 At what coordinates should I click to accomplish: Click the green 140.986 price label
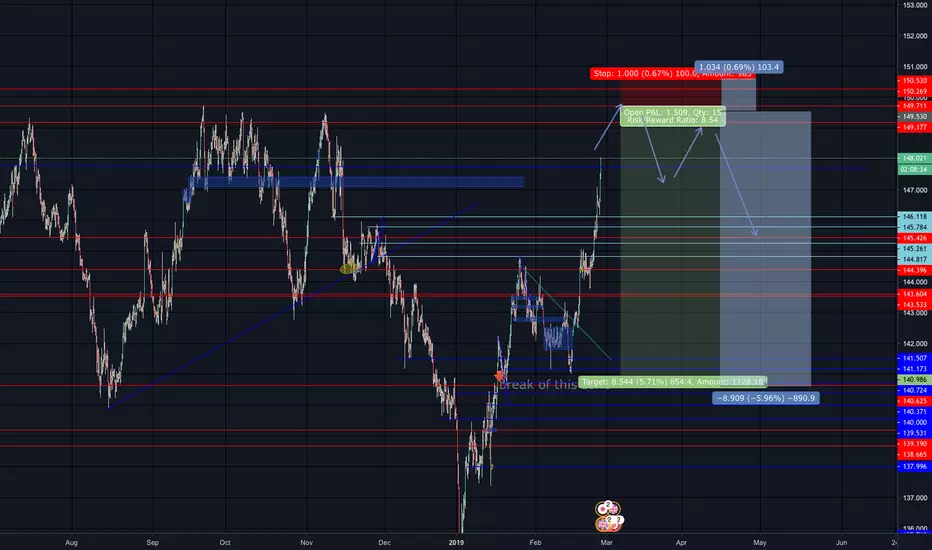(914, 379)
